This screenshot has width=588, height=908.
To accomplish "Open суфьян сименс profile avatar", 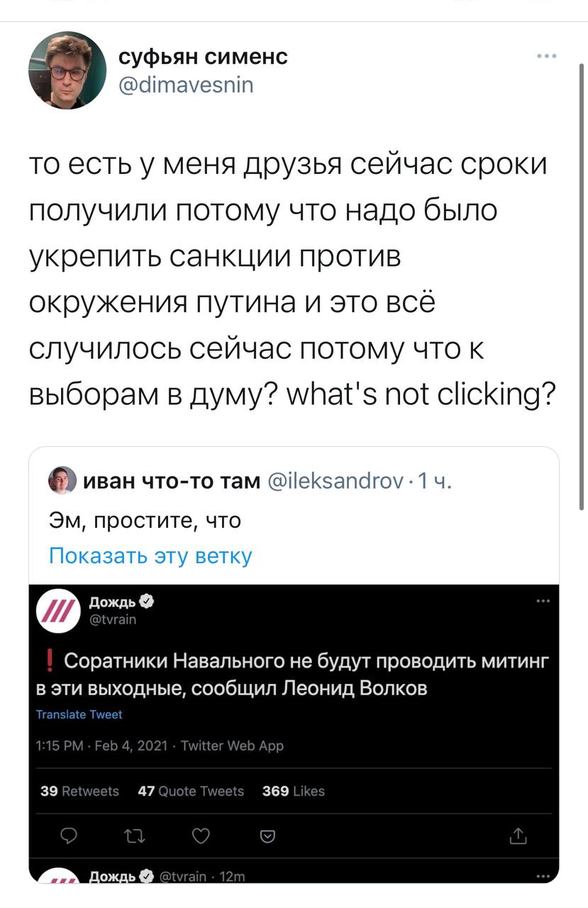I will [x=67, y=70].
